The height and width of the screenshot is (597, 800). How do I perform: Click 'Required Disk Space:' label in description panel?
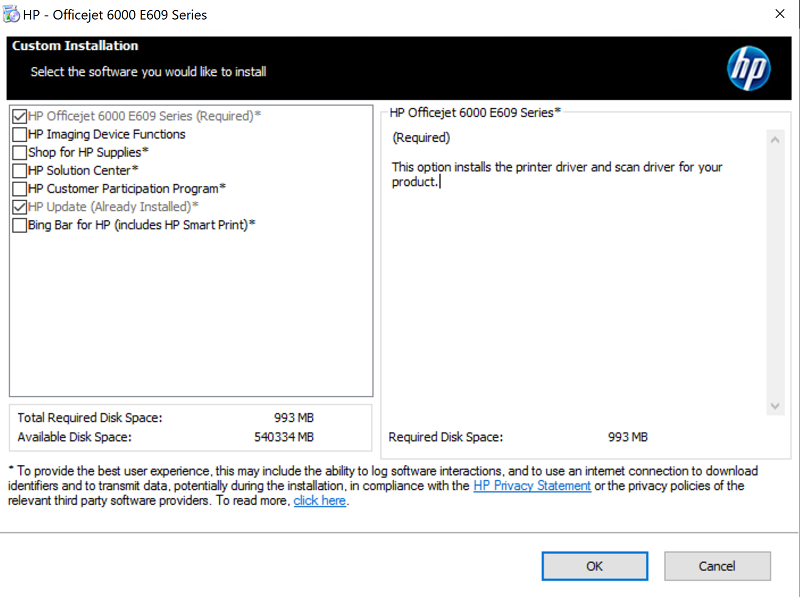pos(446,437)
